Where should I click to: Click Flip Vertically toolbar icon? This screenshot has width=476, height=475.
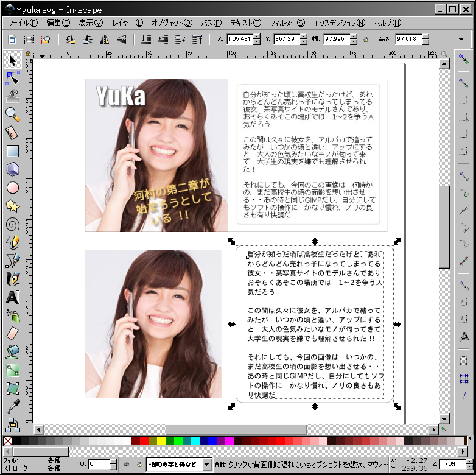[x=122, y=39]
